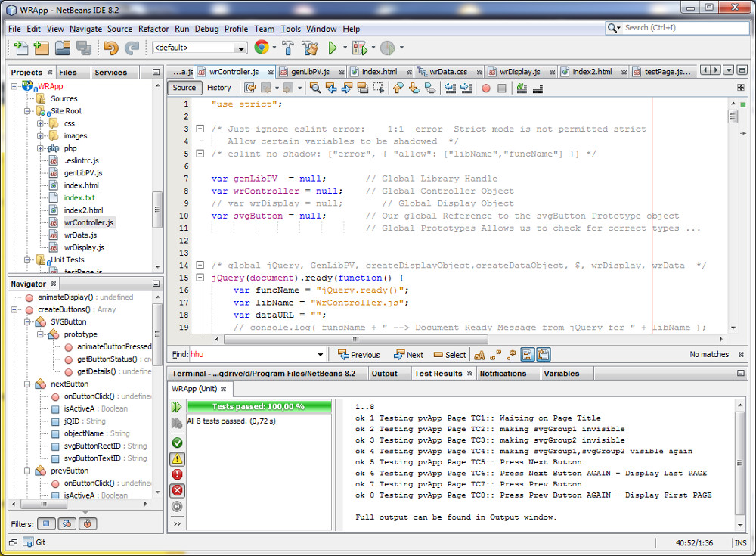Viewport: 756px width, 556px height.
Task: Open the Navigate menu
Action: coord(85,29)
